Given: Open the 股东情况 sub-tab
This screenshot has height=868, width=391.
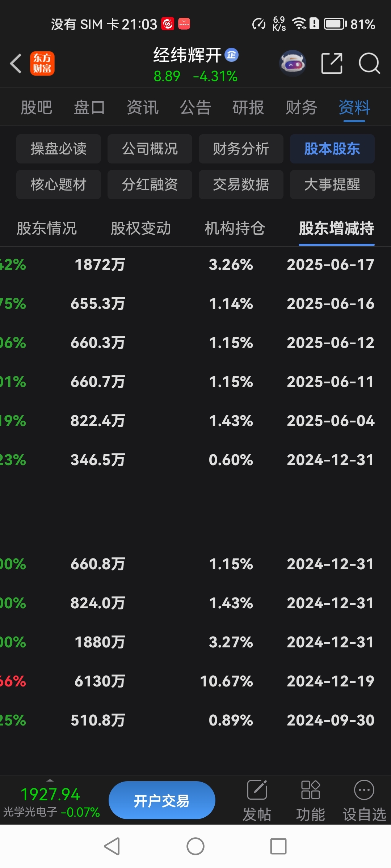Looking at the screenshot, I should [x=47, y=228].
